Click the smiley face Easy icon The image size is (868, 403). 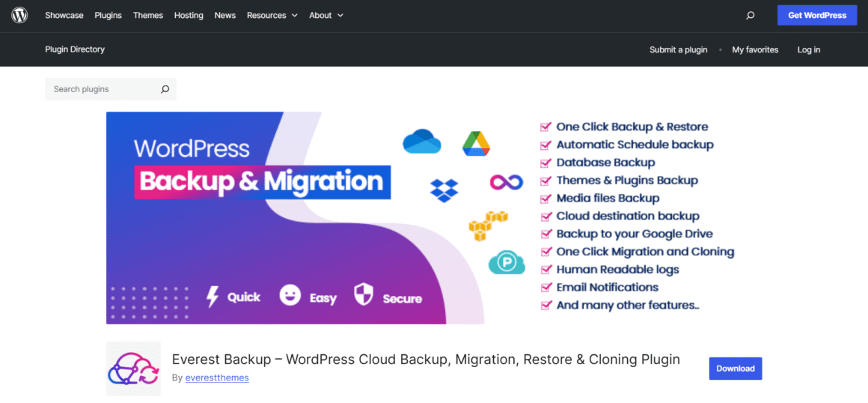(290, 295)
